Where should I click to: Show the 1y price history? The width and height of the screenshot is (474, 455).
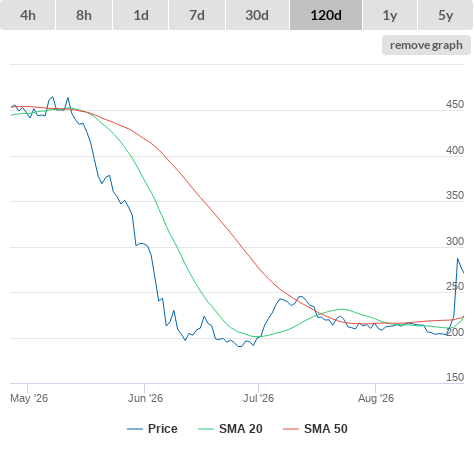tap(390, 15)
